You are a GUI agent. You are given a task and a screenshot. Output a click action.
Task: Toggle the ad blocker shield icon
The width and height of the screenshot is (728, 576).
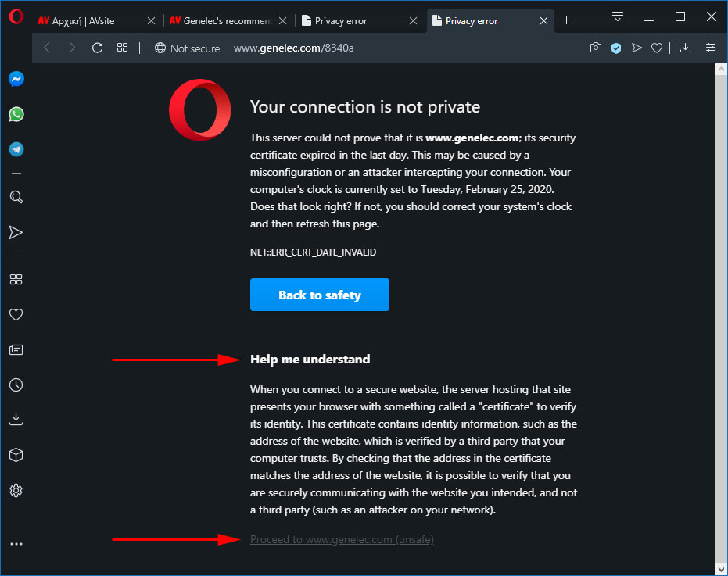coord(616,48)
